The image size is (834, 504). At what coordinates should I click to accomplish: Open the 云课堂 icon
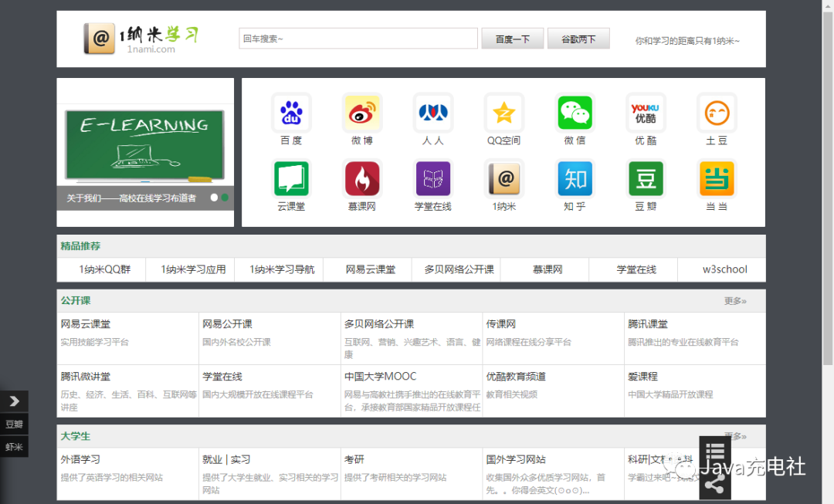pos(291,179)
